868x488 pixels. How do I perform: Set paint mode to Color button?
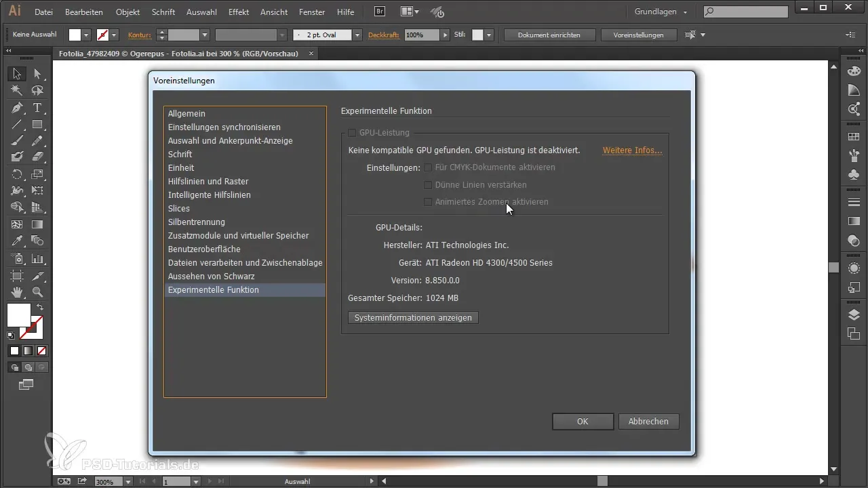click(x=14, y=350)
